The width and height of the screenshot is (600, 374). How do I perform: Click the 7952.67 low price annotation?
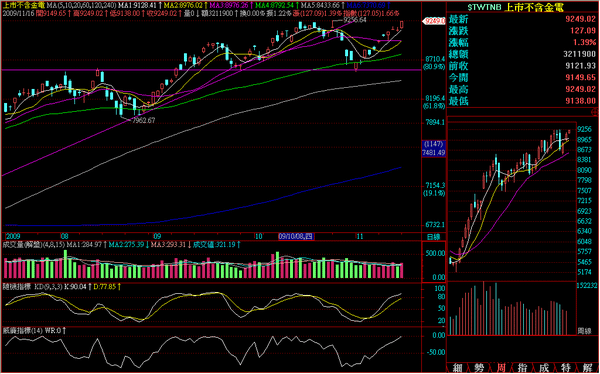pyautogui.click(x=144, y=121)
